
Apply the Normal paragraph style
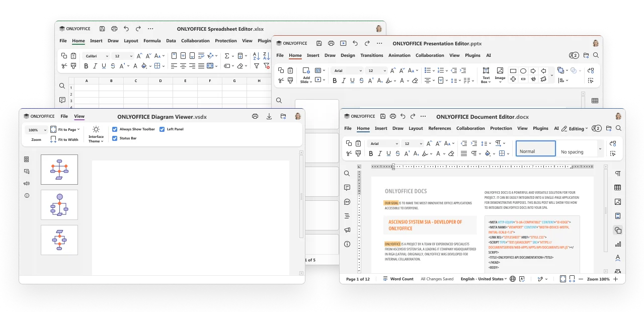tap(536, 148)
